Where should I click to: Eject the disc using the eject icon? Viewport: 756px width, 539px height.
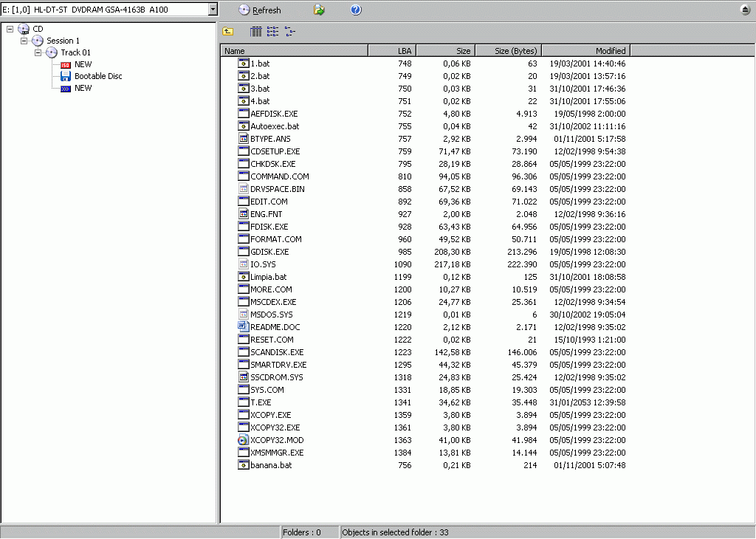(x=746, y=9)
